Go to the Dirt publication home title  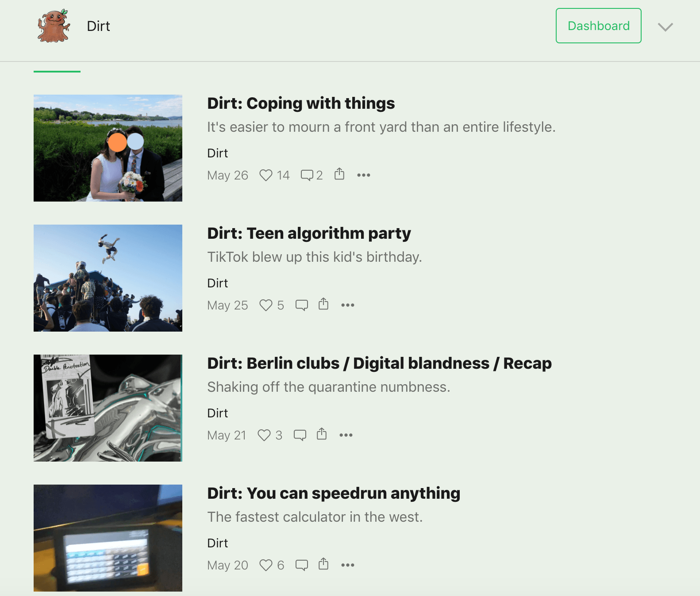[x=98, y=26]
